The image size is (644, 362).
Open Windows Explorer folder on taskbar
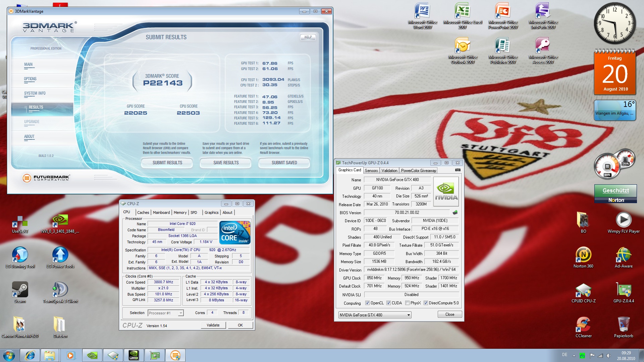coord(50,355)
